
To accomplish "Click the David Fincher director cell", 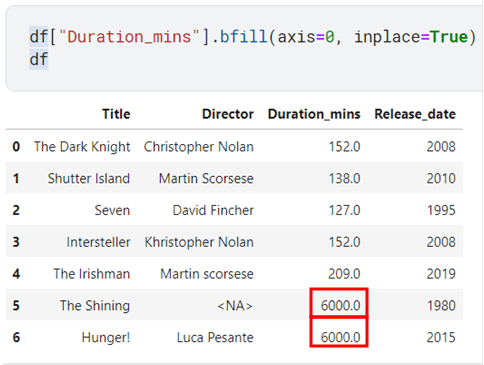I will pyautogui.click(x=213, y=210).
